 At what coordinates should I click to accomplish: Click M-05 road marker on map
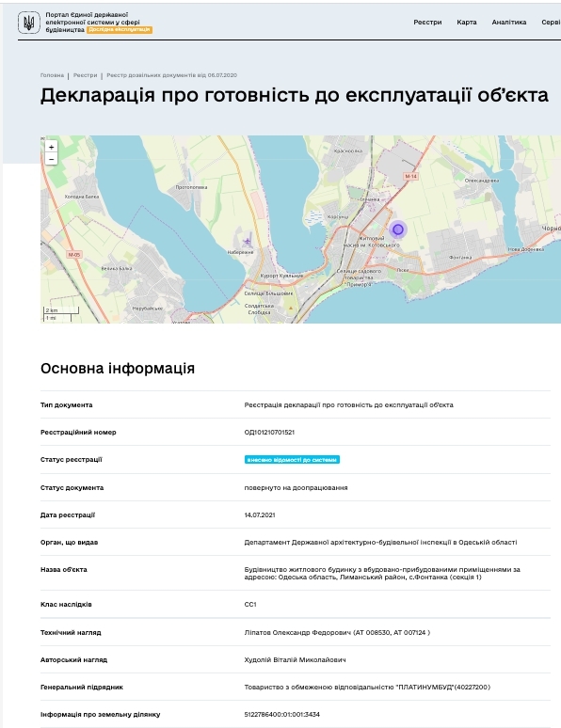(x=74, y=255)
